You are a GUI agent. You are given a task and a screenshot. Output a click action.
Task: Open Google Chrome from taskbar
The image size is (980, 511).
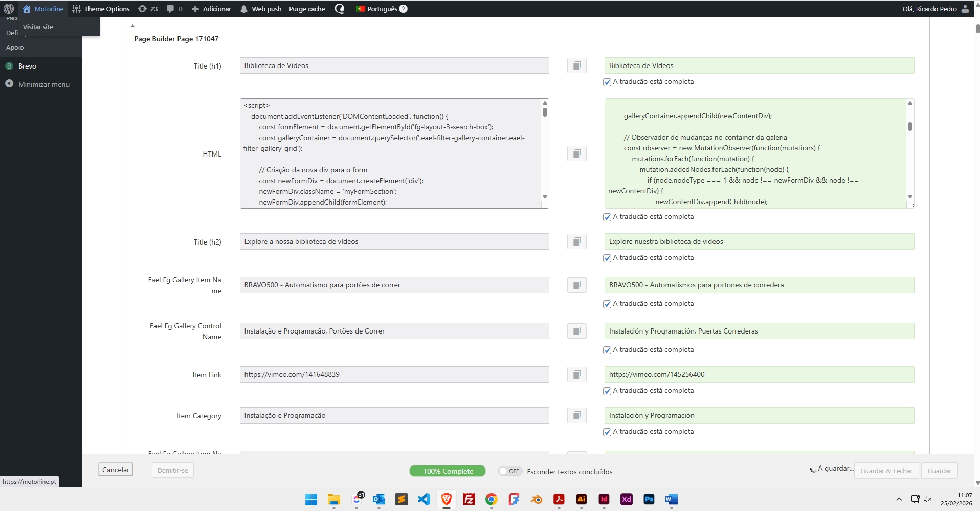pos(492,499)
